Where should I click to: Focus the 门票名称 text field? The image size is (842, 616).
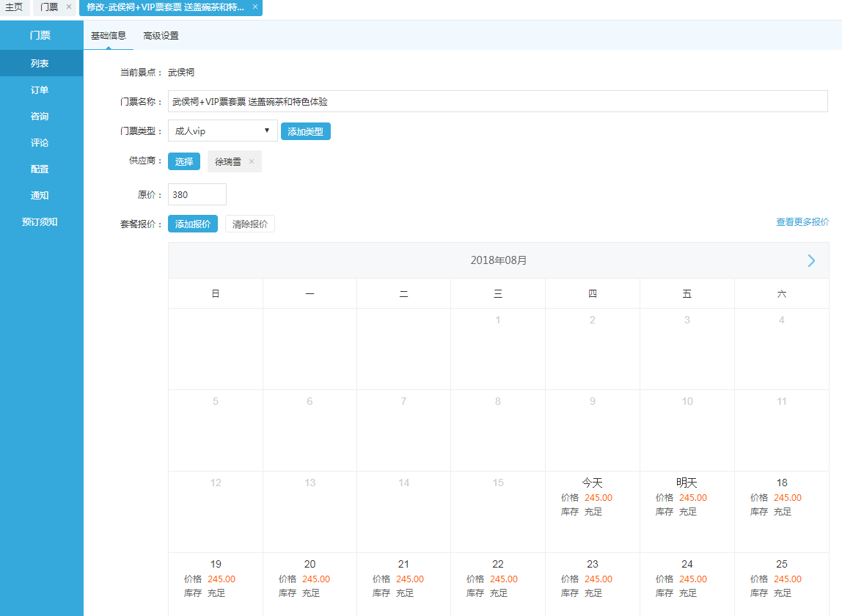click(x=497, y=101)
